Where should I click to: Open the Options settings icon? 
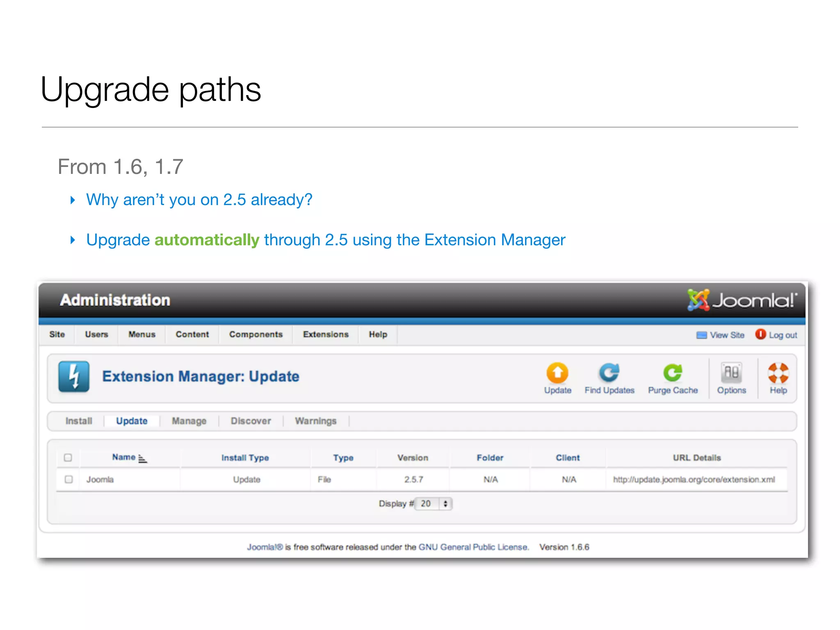(731, 373)
